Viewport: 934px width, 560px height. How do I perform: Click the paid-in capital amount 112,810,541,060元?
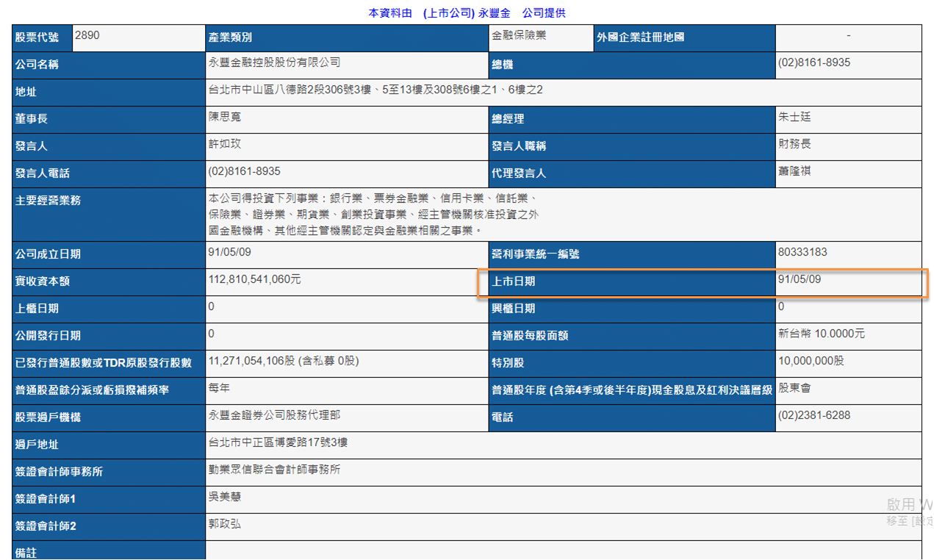click(254, 279)
